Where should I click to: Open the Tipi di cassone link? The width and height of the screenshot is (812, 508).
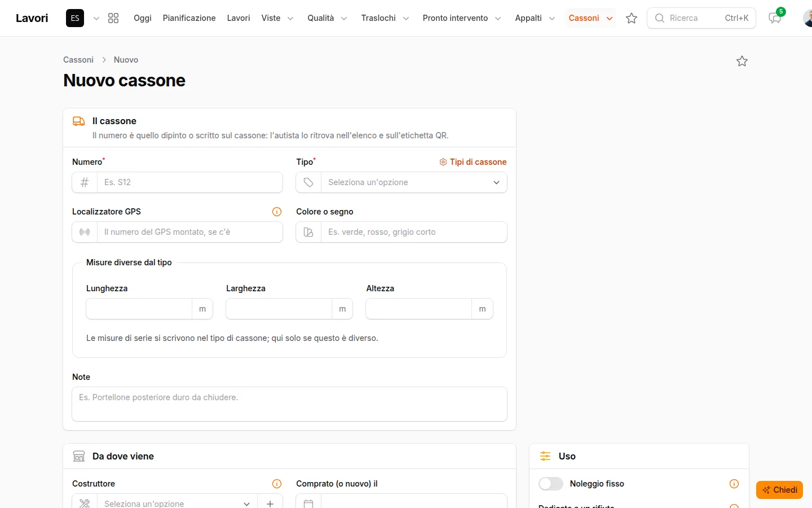pyautogui.click(x=473, y=162)
